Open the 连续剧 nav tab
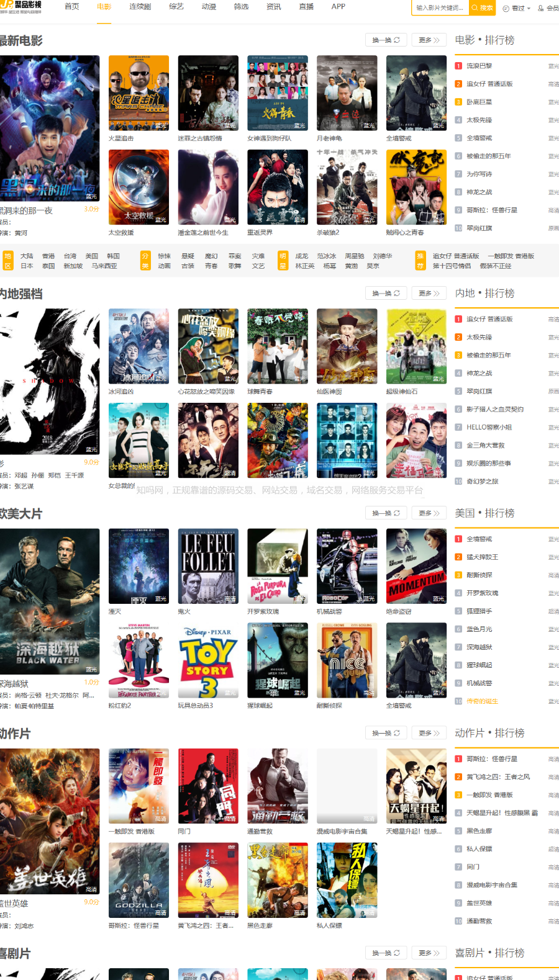Image resolution: width=559 pixels, height=980 pixels. (x=140, y=7)
